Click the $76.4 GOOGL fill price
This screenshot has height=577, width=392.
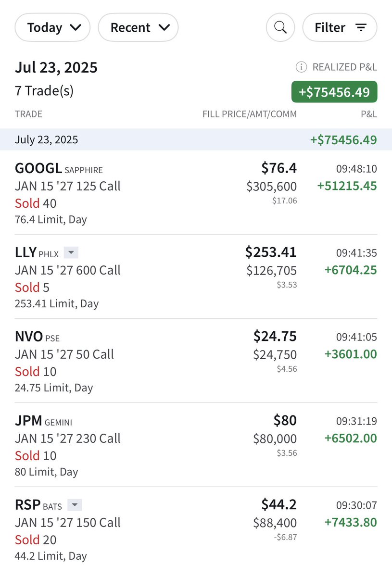pyautogui.click(x=278, y=168)
